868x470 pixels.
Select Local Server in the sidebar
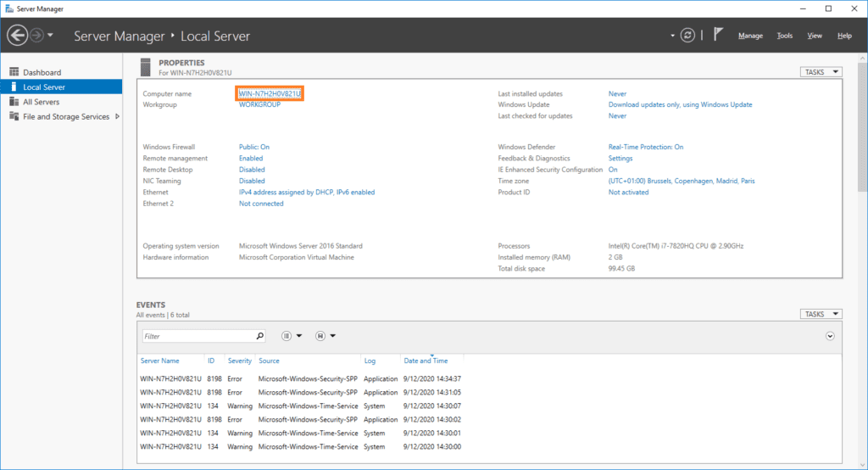tap(61, 87)
